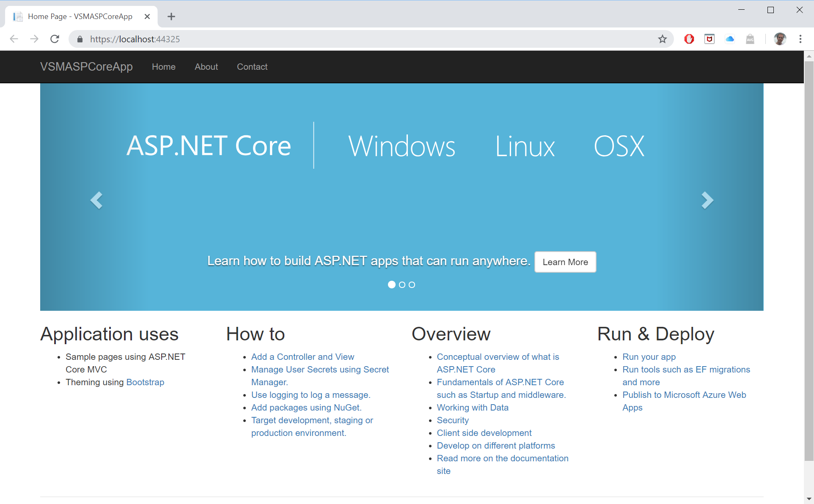Viewport: 814px width, 504px height.
Task: Open the About nav item
Action: (206, 67)
